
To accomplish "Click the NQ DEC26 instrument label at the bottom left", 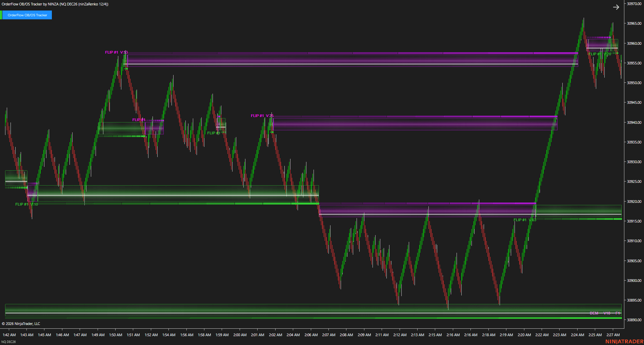I will point(8,342).
